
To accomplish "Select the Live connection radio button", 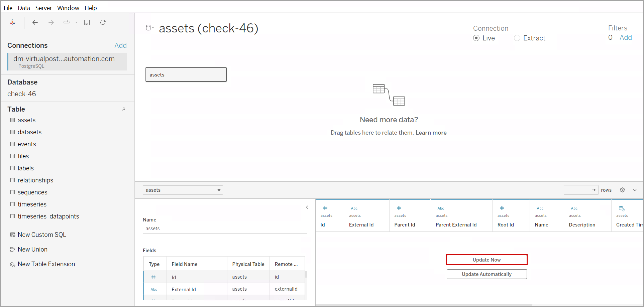I will point(476,38).
